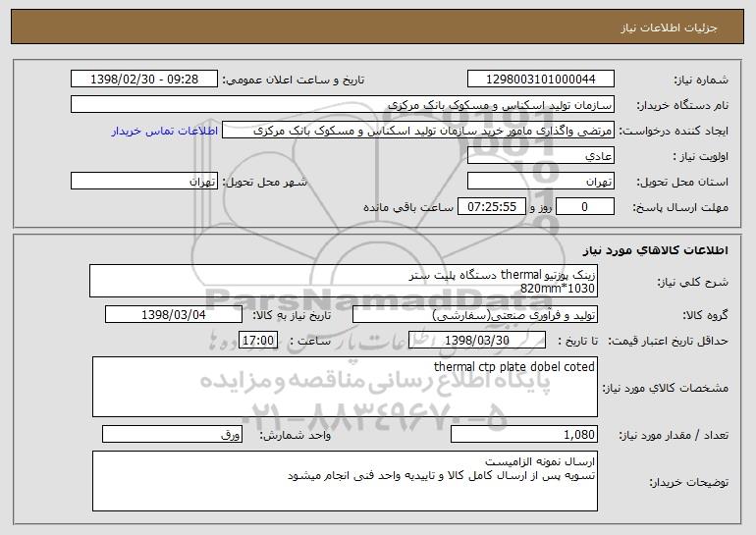Click the remaining time field 07:25:55
Image resolution: width=756 pixels, height=535 pixels.
(x=491, y=207)
